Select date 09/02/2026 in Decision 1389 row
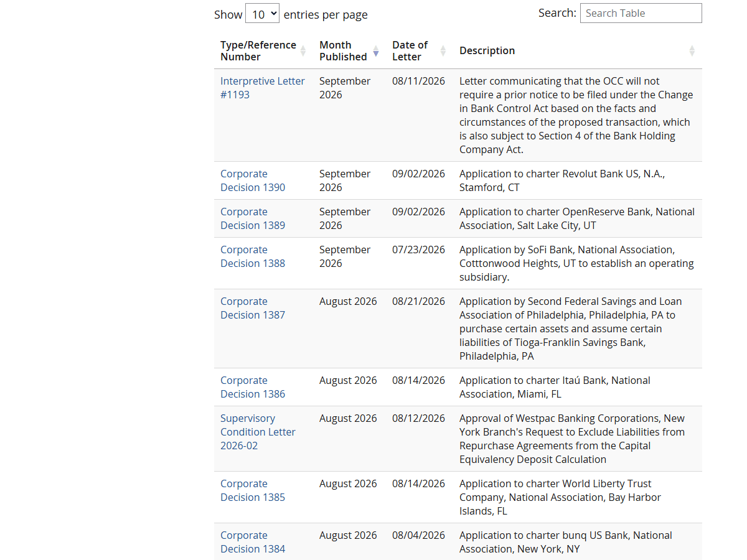The image size is (747, 560). [x=418, y=212]
